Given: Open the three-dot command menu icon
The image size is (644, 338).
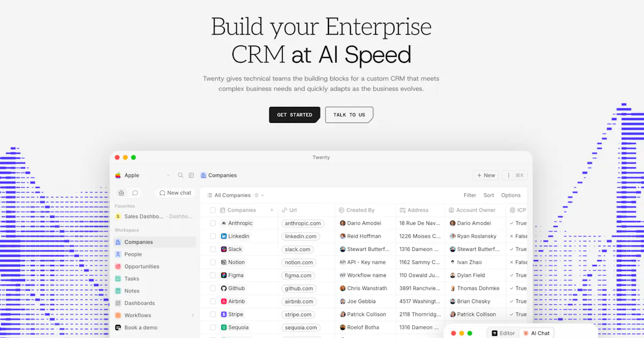Looking at the screenshot, I should [509, 175].
